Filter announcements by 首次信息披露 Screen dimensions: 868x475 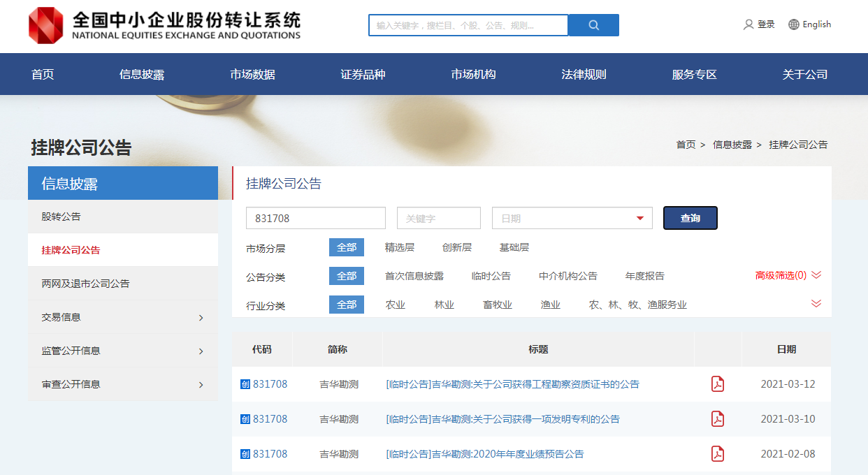pos(414,276)
